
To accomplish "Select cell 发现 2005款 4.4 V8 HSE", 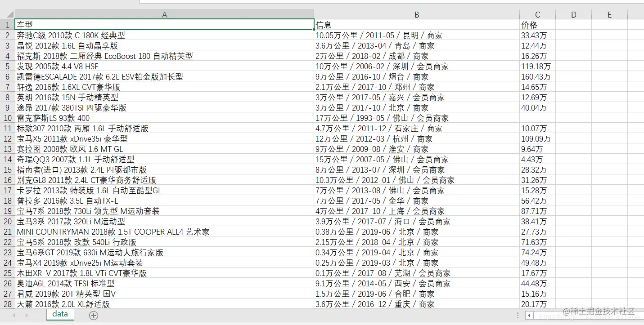I will (x=165, y=66).
